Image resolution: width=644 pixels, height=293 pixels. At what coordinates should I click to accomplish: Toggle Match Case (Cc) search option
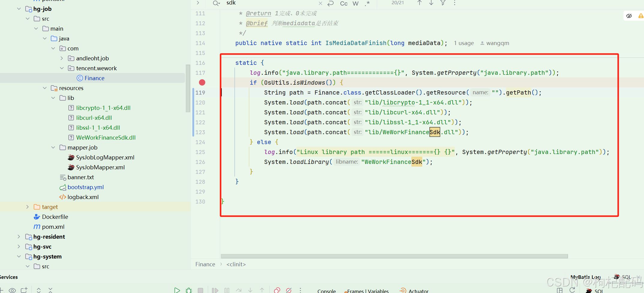click(x=344, y=3)
